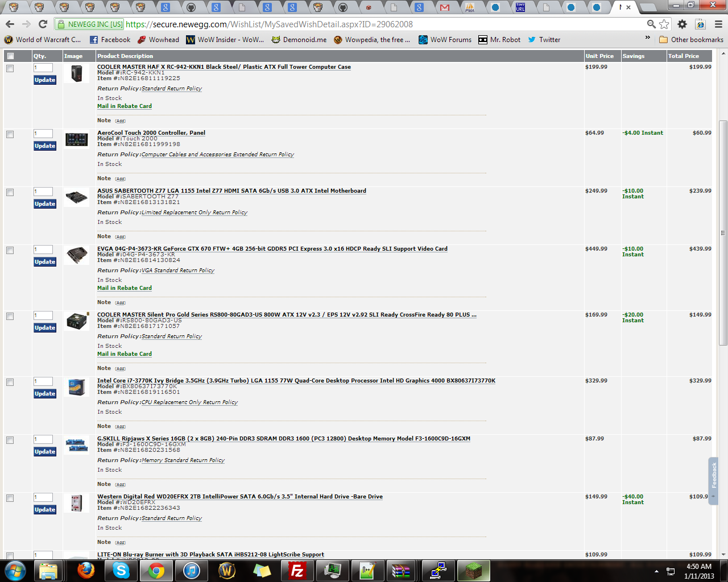Open the clock showing 4:50 AM
The width and height of the screenshot is (728, 582).
(x=699, y=571)
